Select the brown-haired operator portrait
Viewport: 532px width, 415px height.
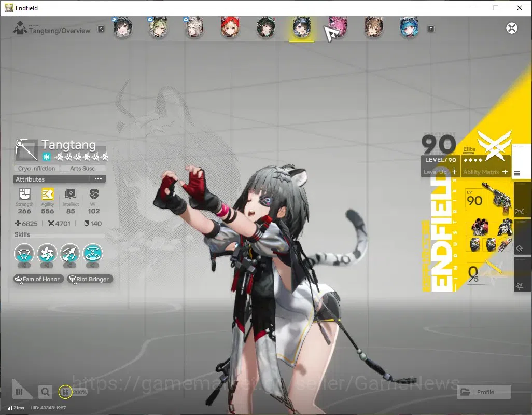coord(373,27)
